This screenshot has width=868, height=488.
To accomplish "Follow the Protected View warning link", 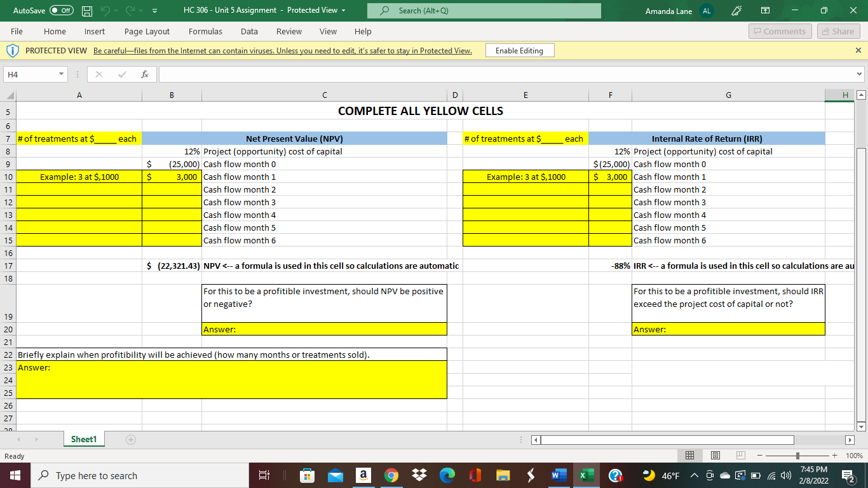I will pyautogui.click(x=283, y=51).
